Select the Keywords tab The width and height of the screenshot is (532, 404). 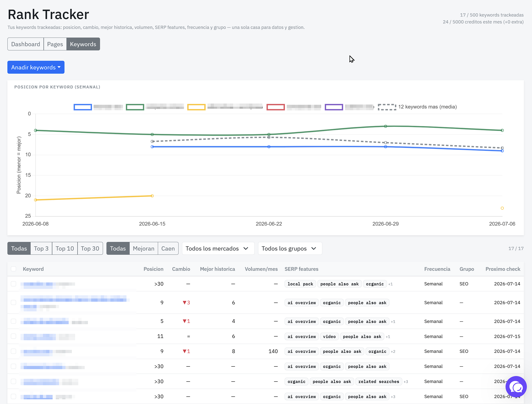click(x=83, y=44)
